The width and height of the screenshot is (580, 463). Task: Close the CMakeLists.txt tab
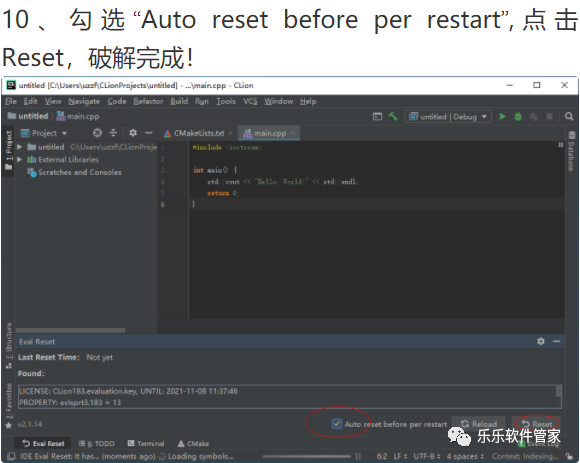point(230,133)
